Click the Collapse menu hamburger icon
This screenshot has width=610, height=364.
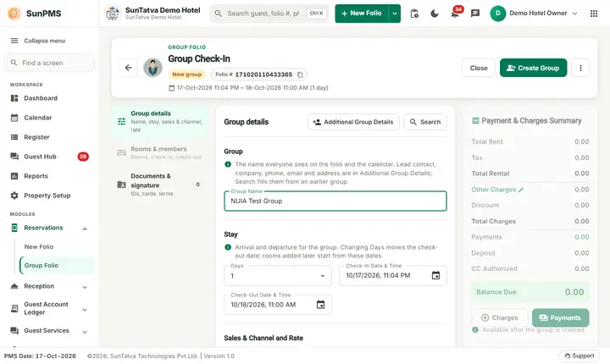click(14, 41)
